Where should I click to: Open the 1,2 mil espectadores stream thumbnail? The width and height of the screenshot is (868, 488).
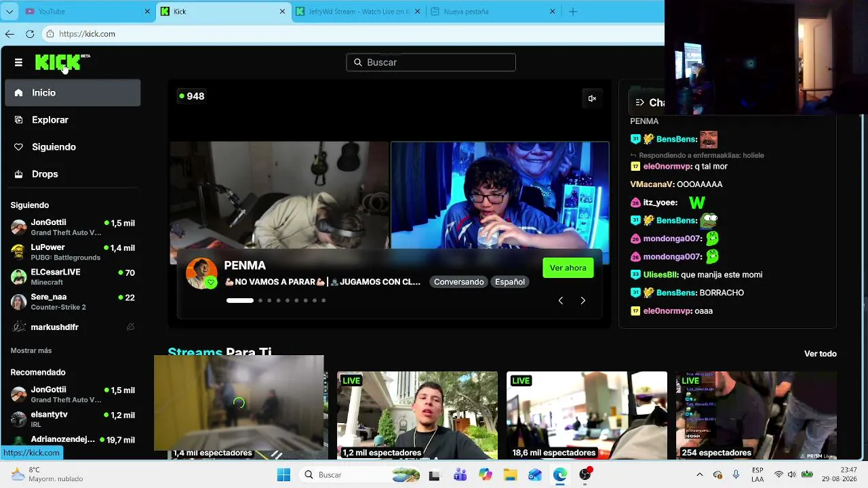[x=417, y=415]
